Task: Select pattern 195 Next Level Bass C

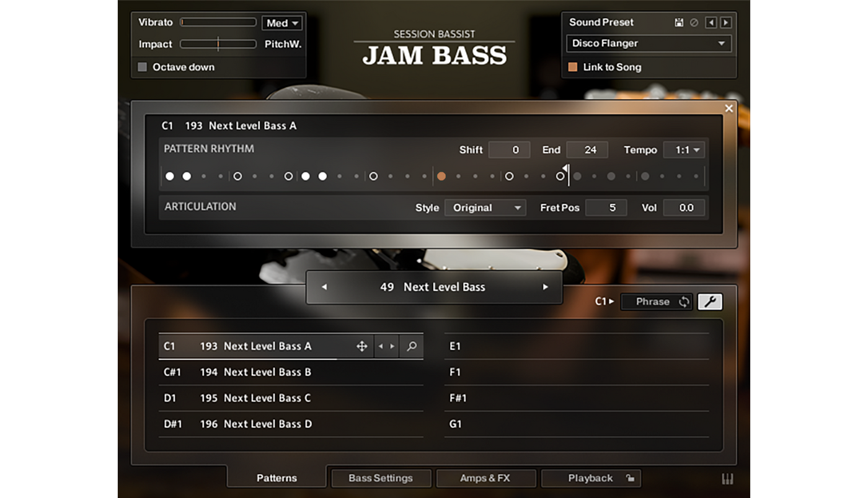Action: coord(291,398)
